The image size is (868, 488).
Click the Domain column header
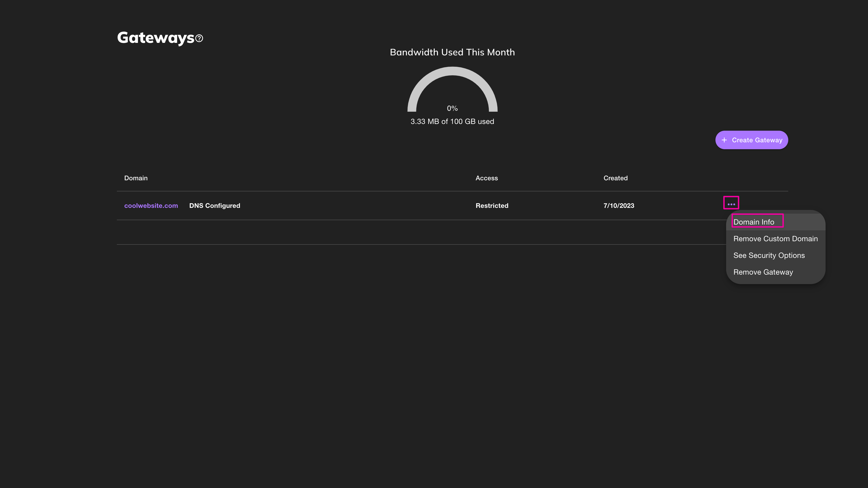tap(136, 178)
